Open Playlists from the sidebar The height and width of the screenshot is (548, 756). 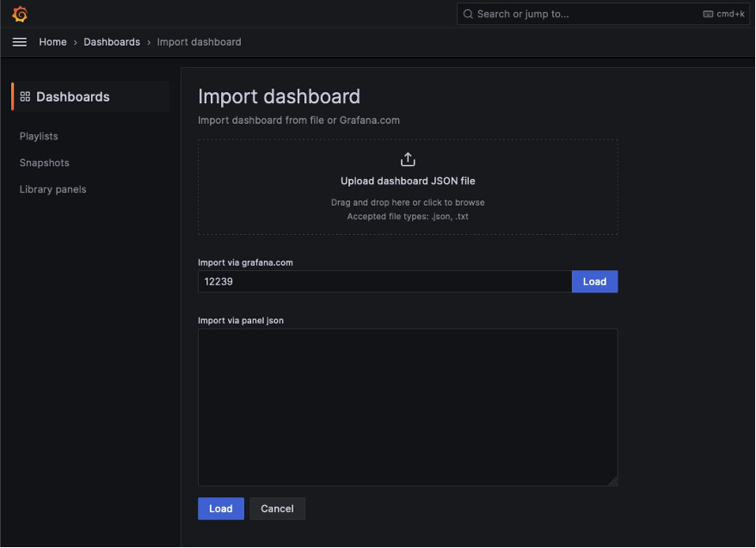pos(39,136)
